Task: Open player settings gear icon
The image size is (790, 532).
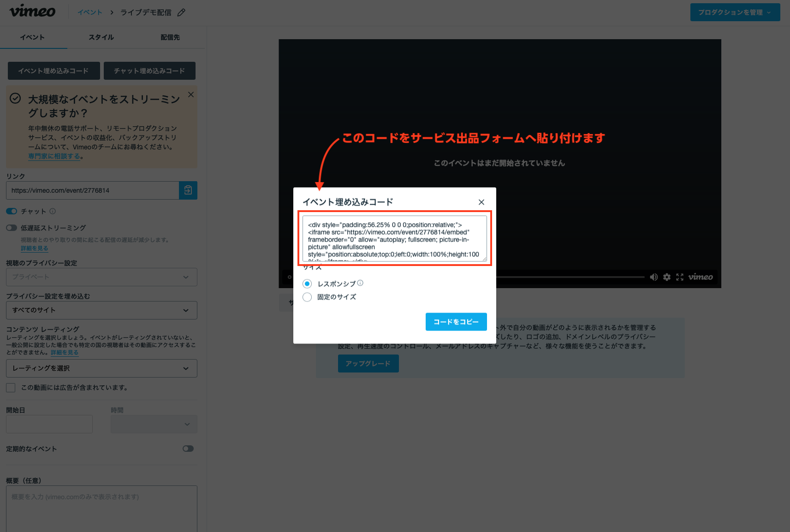Action: (666, 277)
